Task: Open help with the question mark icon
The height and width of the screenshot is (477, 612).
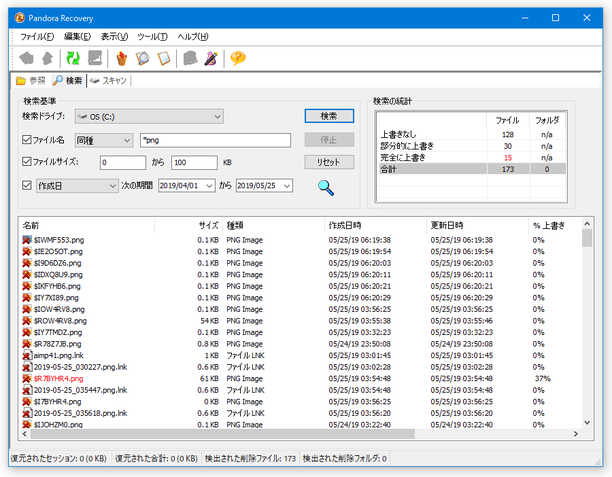Action: [x=238, y=58]
